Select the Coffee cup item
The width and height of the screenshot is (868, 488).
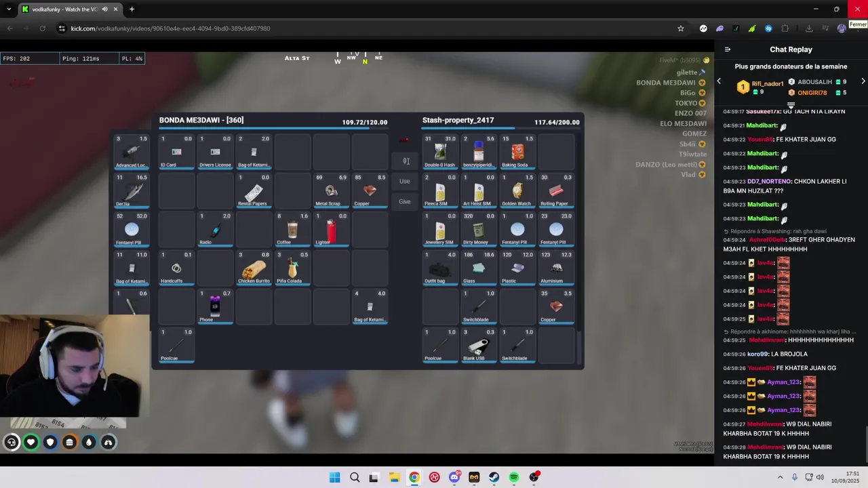pos(292,228)
